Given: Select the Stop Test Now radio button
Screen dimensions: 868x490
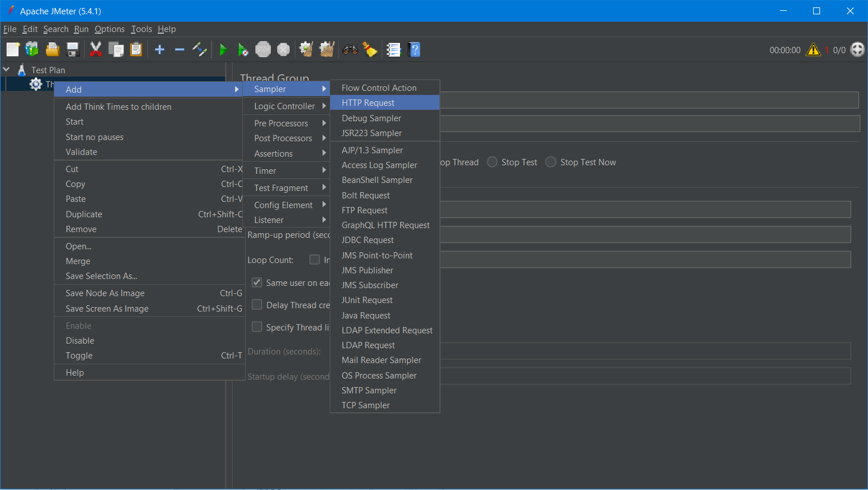Looking at the screenshot, I should pyautogui.click(x=551, y=162).
